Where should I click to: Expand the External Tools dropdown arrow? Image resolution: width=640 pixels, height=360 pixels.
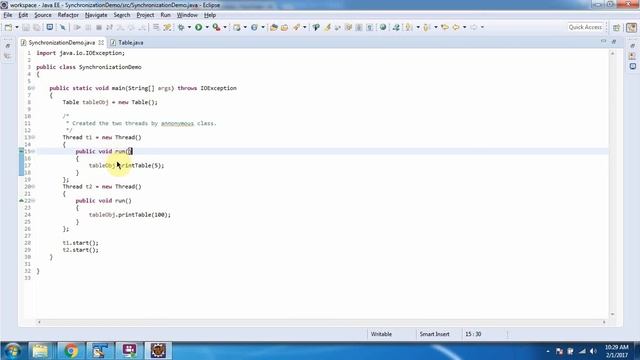click(x=225, y=27)
